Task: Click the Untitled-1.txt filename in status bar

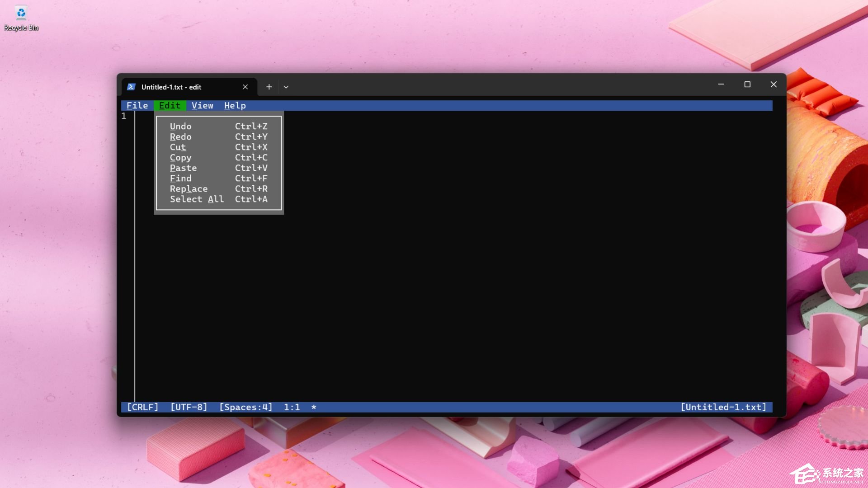Action: coord(723,407)
